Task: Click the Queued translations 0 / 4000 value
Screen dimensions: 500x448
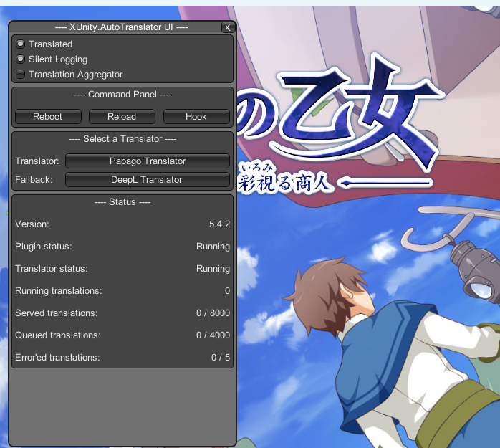Action: pyautogui.click(x=213, y=335)
